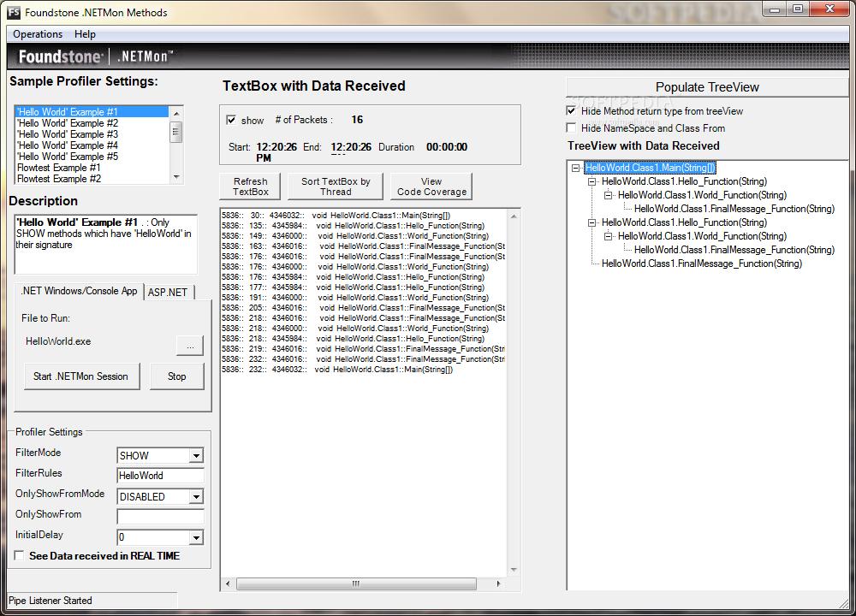
Task: Switch to .NET Windows/Console App tab
Action: coord(79,291)
